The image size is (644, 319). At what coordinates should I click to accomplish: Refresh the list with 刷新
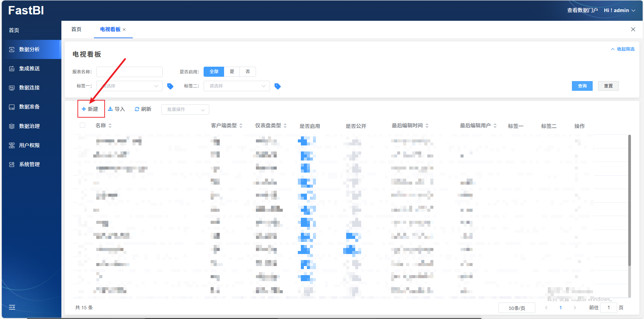pyautogui.click(x=143, y=109)
